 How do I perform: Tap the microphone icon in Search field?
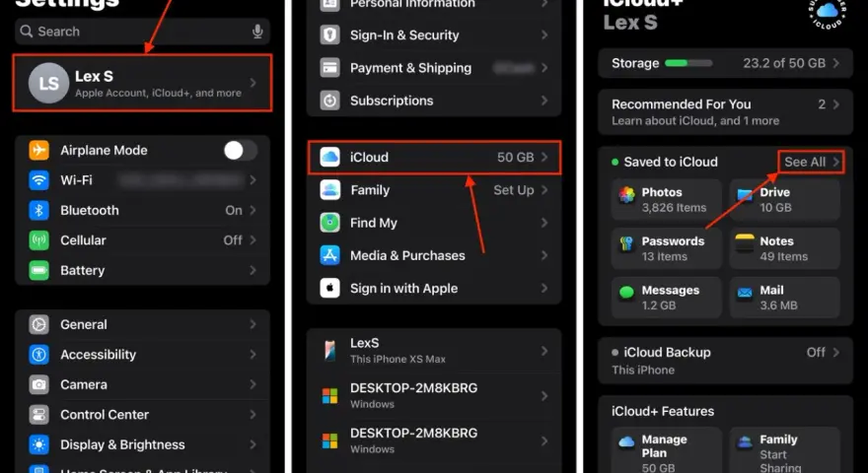(x=257, y=32)
